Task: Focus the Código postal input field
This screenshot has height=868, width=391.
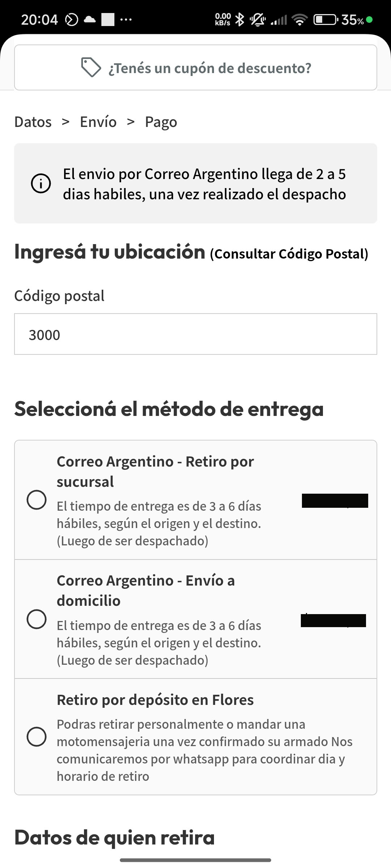Action: click(x=195, y=334)
